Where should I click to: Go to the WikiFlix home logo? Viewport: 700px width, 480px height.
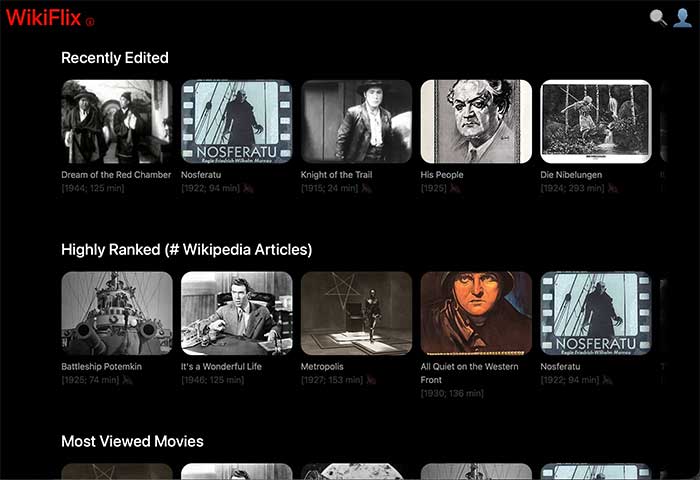click(x=44, y=18)
